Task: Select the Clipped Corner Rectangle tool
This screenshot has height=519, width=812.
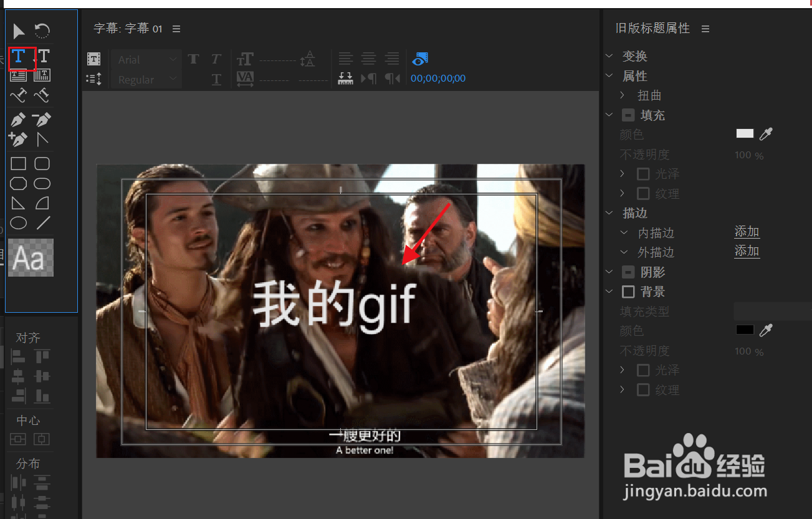Action: click(19, 184)
